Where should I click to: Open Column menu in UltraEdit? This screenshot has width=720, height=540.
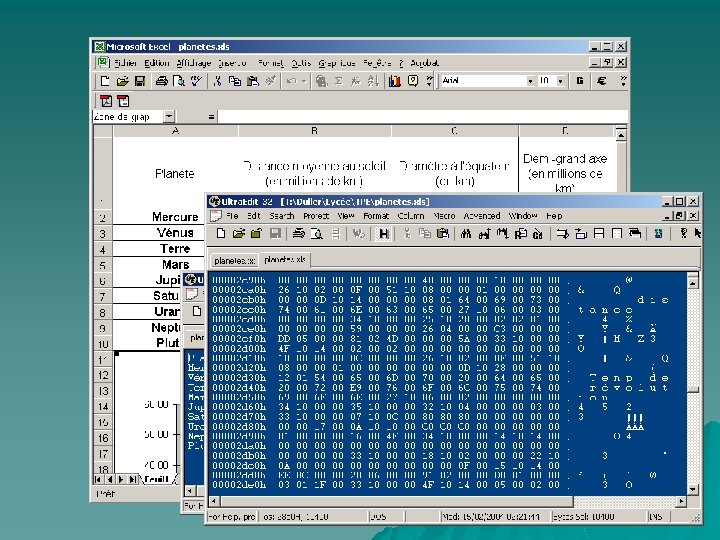coord(411,216)
